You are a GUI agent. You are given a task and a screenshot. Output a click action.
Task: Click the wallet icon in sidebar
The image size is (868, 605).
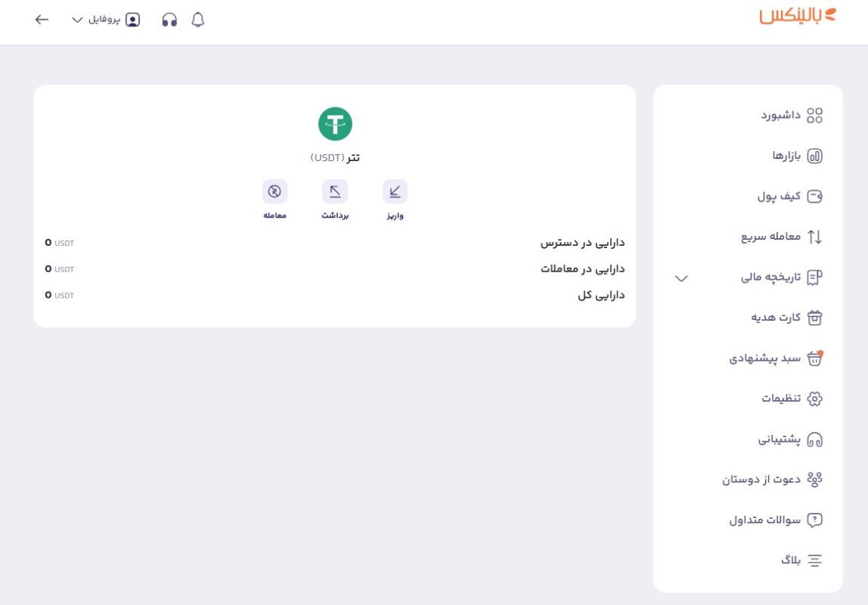[814, 197]
